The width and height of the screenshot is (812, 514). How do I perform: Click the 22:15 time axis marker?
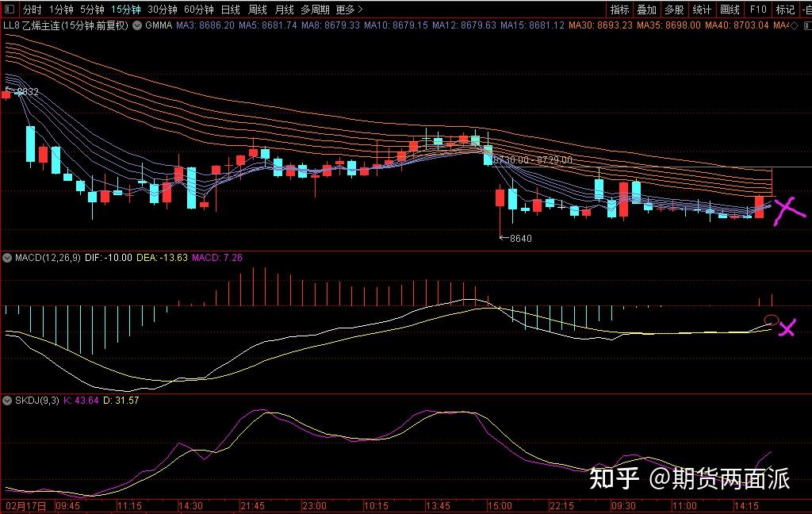click(561, 506)
